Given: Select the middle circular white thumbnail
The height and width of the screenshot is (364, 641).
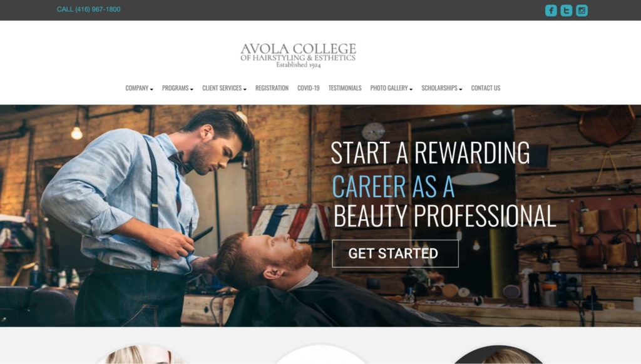Looking at the screenshot, I should point(320,355).
